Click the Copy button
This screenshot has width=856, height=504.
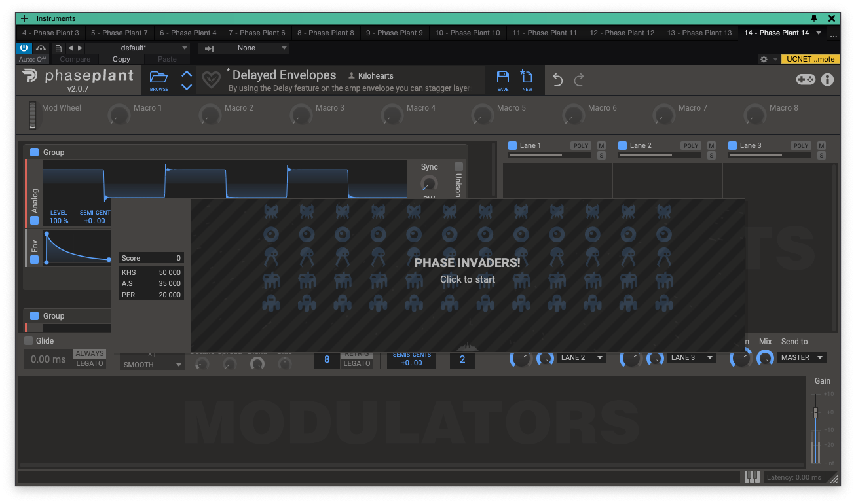point(122,59)
